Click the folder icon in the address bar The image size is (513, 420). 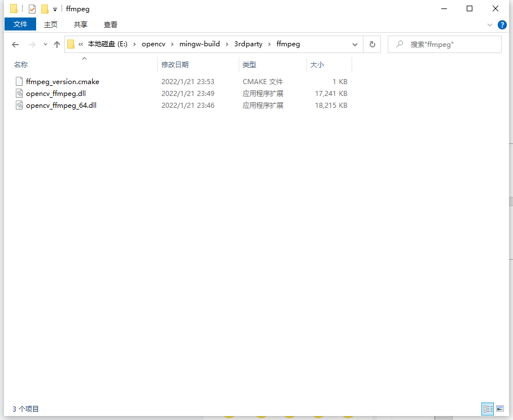click(x=70, y=43)
